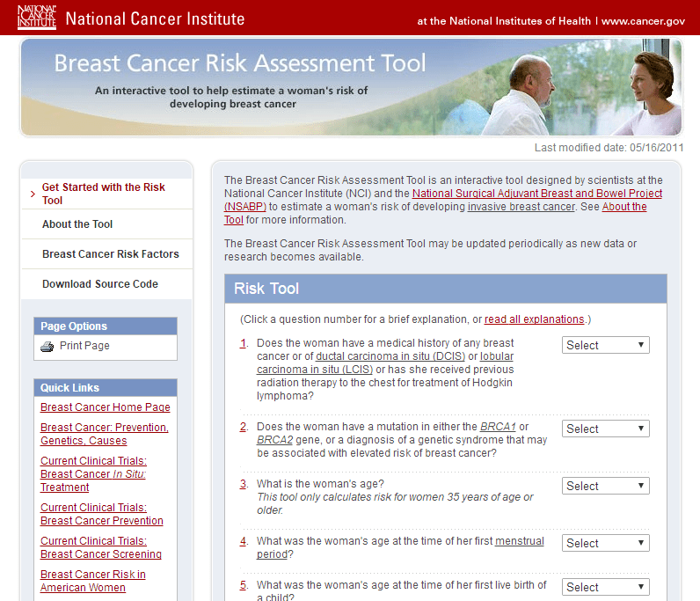The width and height of the screenshot is (700, 601).
Task: Click ductal carcinoma in situ (DCIS) link
Action: 390,356
